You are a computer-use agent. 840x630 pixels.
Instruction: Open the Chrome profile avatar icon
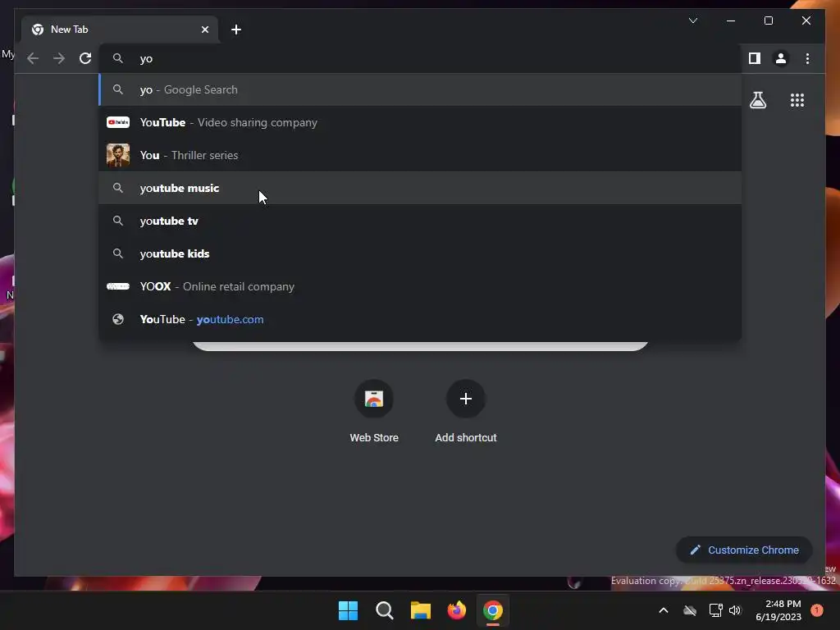[781, 58]
